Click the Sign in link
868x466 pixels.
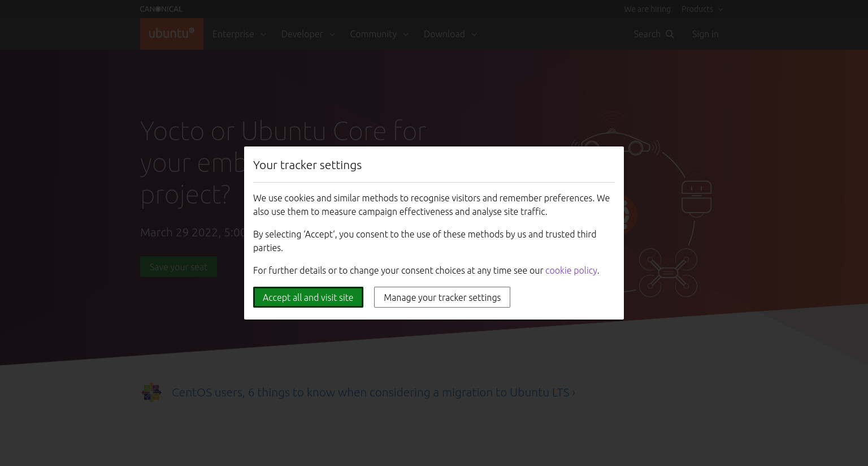(x=705, y=34)
